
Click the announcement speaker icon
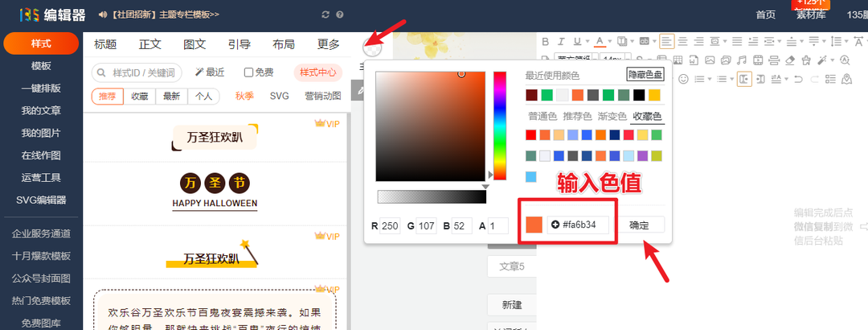[x=102, y=14]
